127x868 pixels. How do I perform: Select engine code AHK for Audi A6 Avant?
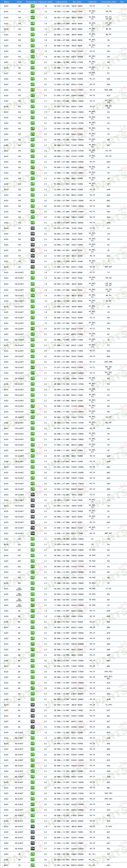pyautogui.click(x=108, y=821)
